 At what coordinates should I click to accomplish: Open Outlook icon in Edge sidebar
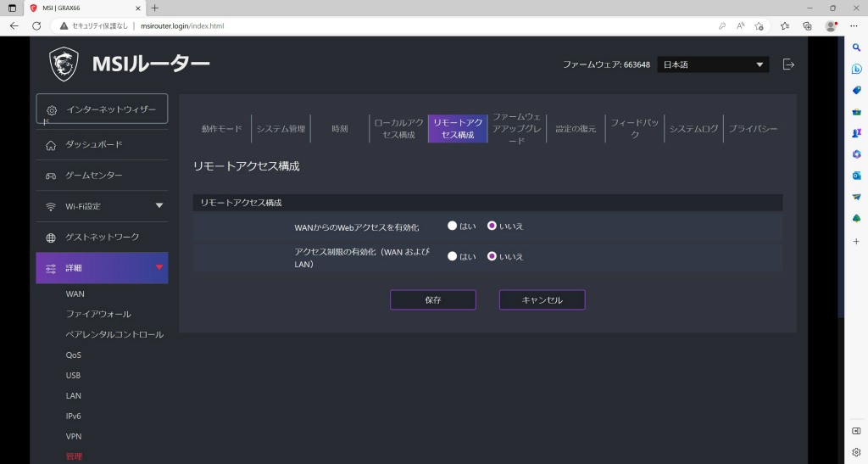tap(856, 176)
